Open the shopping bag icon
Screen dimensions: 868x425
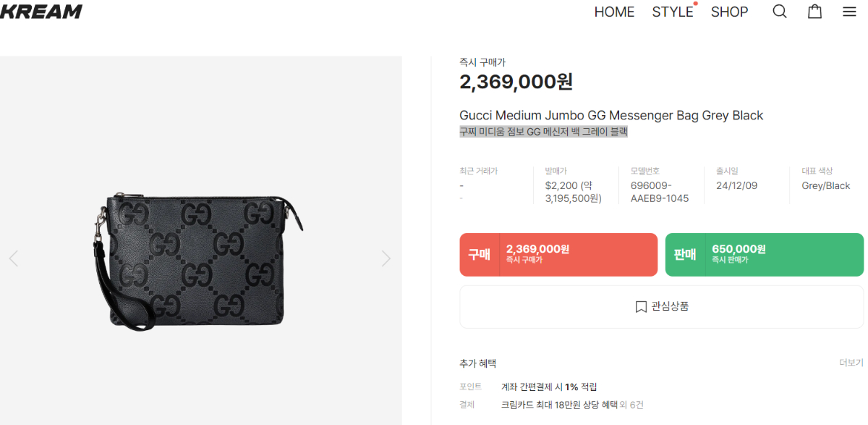(814, 12)
